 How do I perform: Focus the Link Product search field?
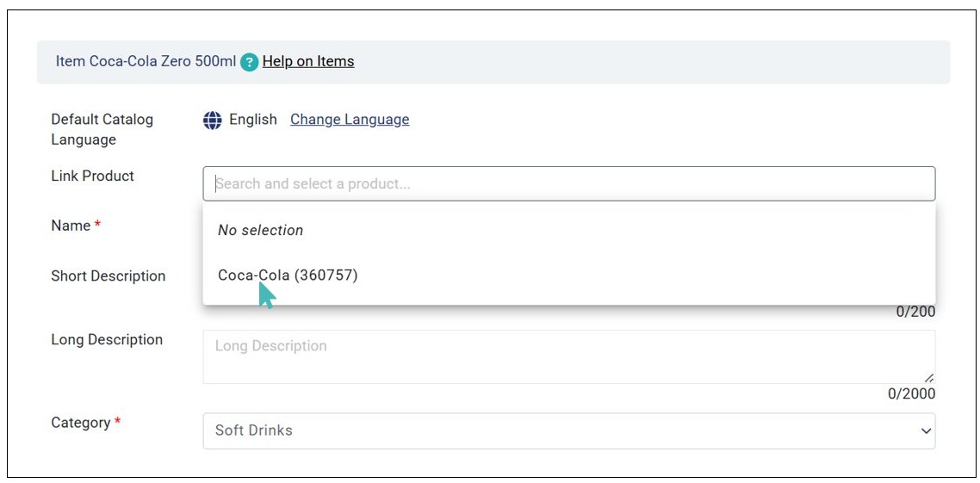pyautogui.click(x=568, y=183)
